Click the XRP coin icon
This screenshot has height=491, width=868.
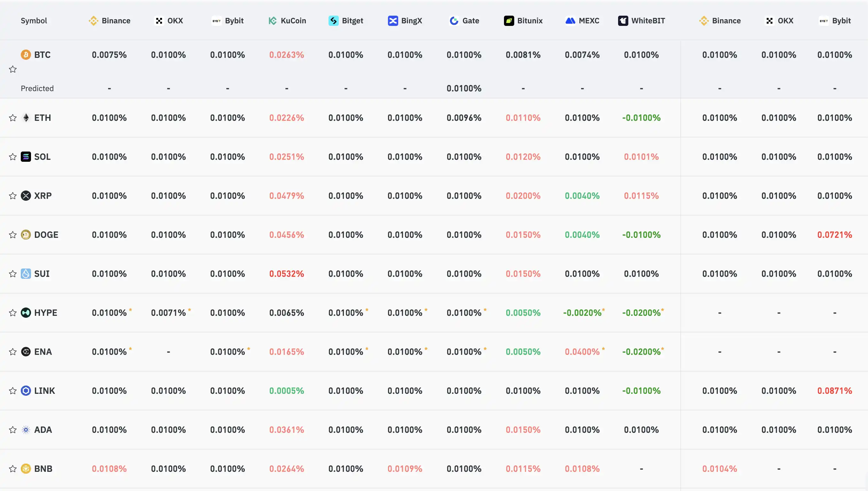point(26,196)
